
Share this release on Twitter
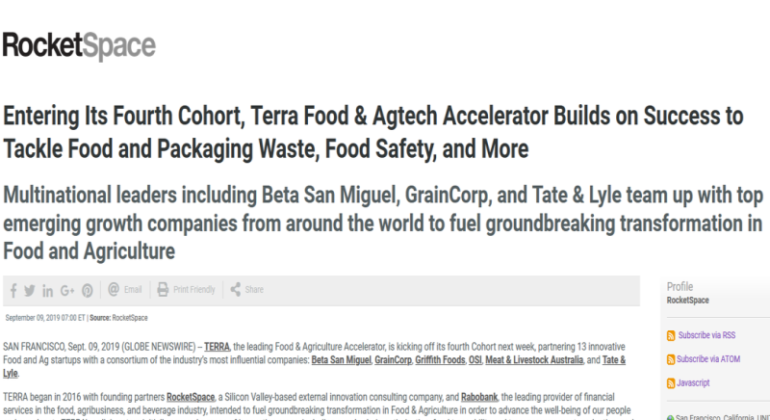click(31, 290)
